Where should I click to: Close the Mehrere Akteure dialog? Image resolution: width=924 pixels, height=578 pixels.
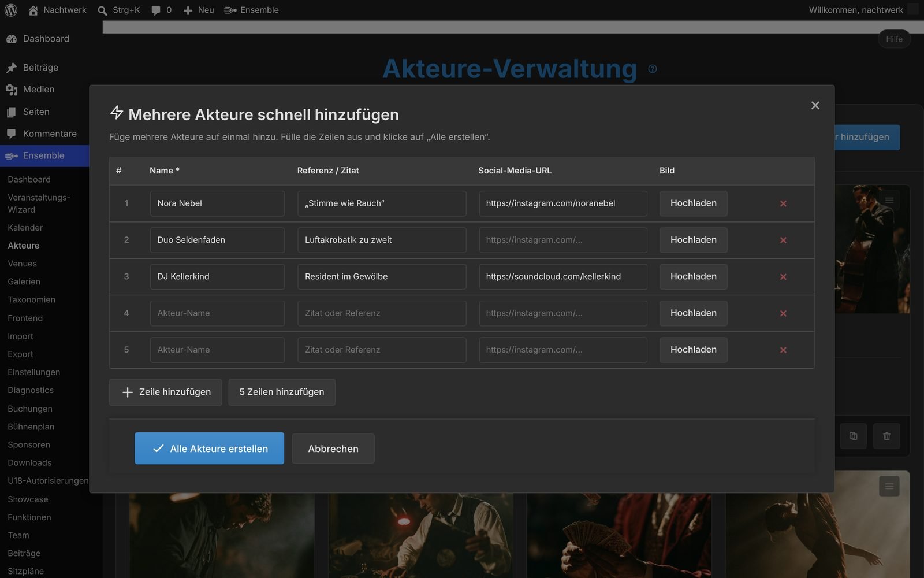(815, 105)
